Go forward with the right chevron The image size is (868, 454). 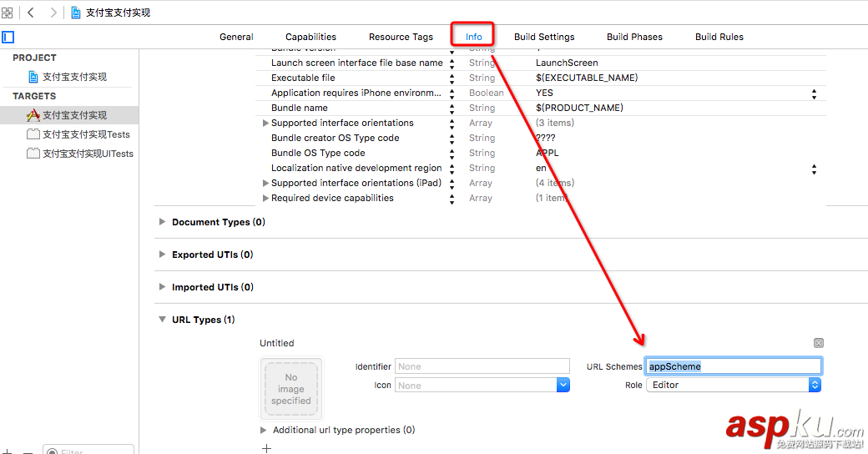click(53, 13)
